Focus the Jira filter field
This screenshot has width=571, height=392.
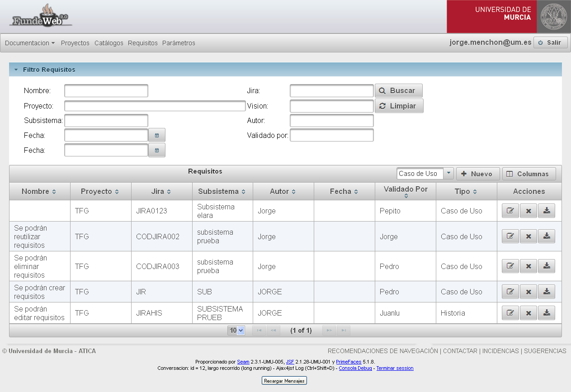coord(332,90)
